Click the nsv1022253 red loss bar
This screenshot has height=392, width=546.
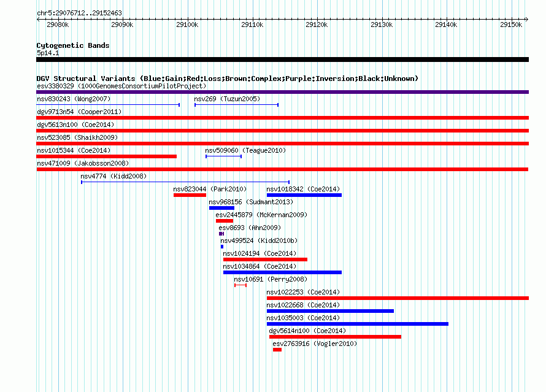point(398,298)
